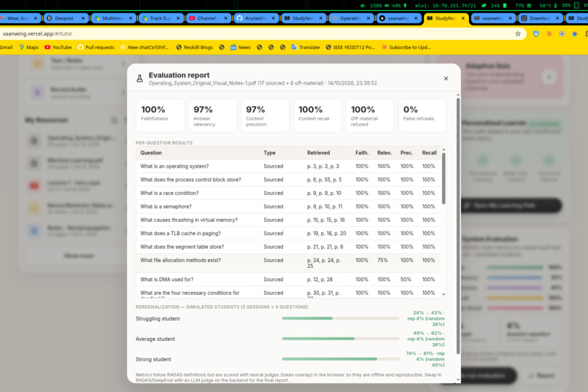Click the 97% Answer relevancy card

coord(212,115)
